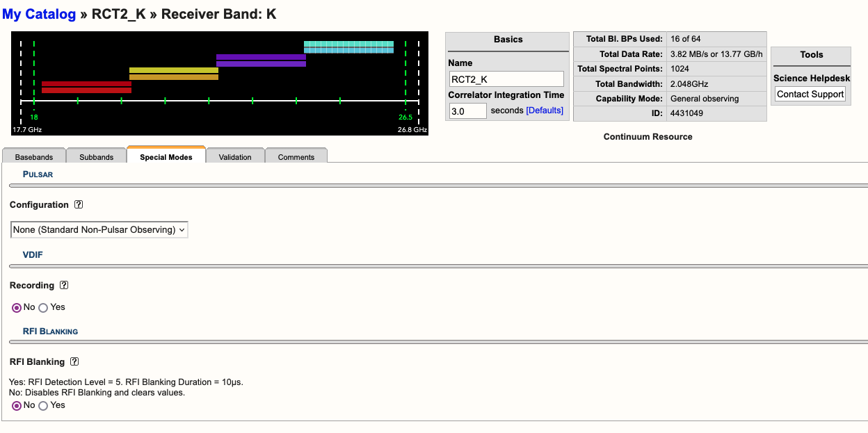Click the Defaults link for integration time
The image size is (868, 433).
(545, 111)
